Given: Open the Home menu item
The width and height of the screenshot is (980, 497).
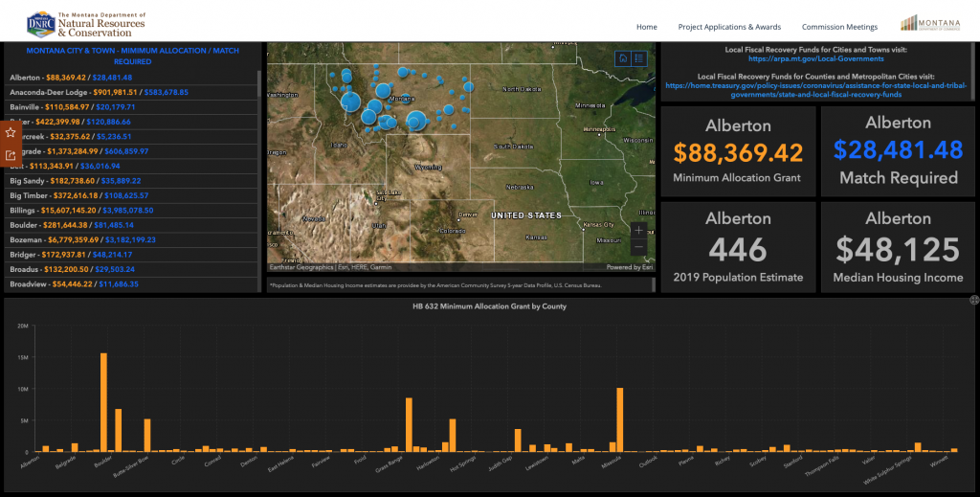Looking at the screenshot, I should click(x=646, y=27).
